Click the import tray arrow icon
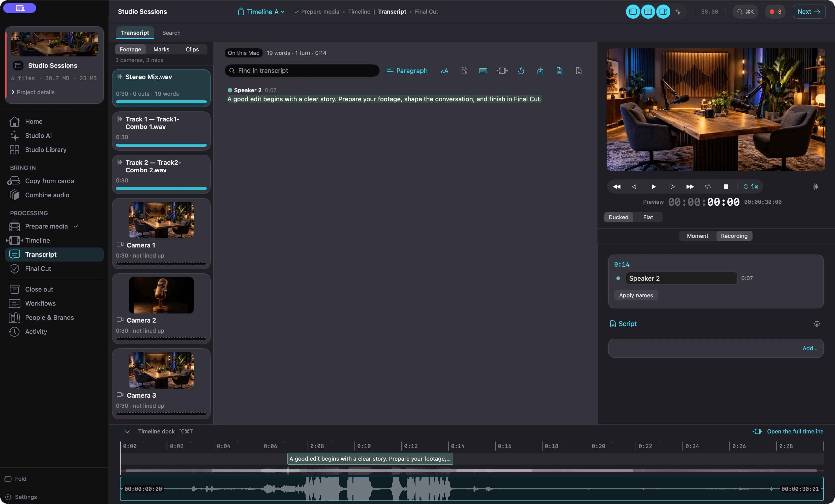 pyautogui.click(x=540, y=71)
